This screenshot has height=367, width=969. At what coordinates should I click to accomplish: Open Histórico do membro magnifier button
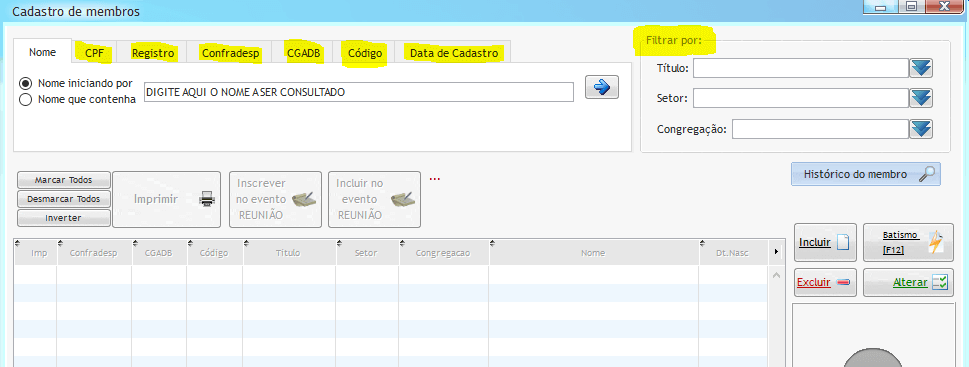point(866,174)
